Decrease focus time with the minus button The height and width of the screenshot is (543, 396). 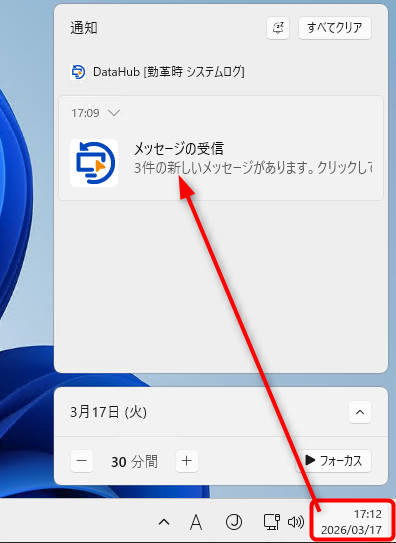pos(82,461)
